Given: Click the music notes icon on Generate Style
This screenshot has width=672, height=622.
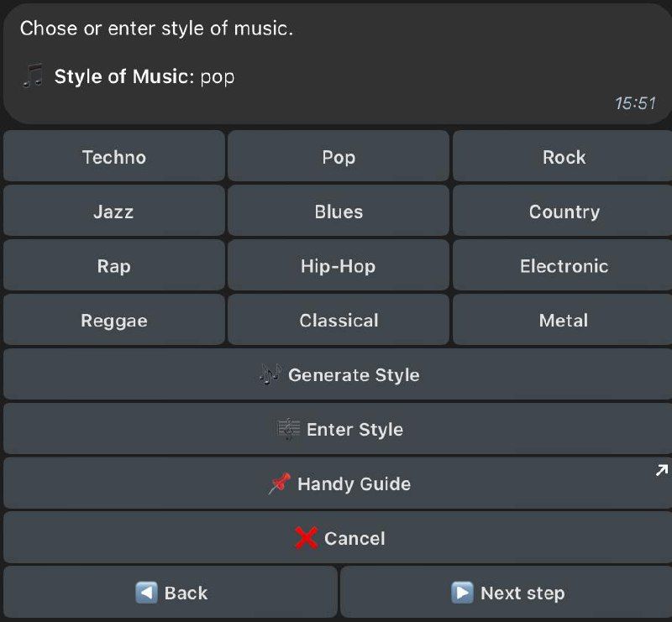Looking at the screenshot, I should pos(270,374).
